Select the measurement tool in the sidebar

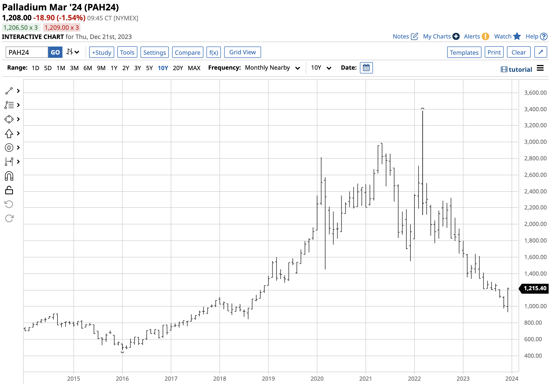point(9,162)
